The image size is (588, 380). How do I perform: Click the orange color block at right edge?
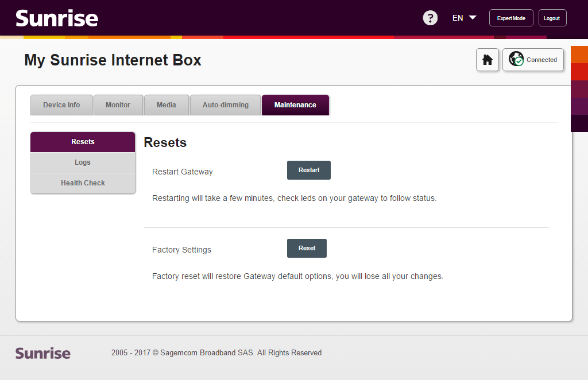579,55
